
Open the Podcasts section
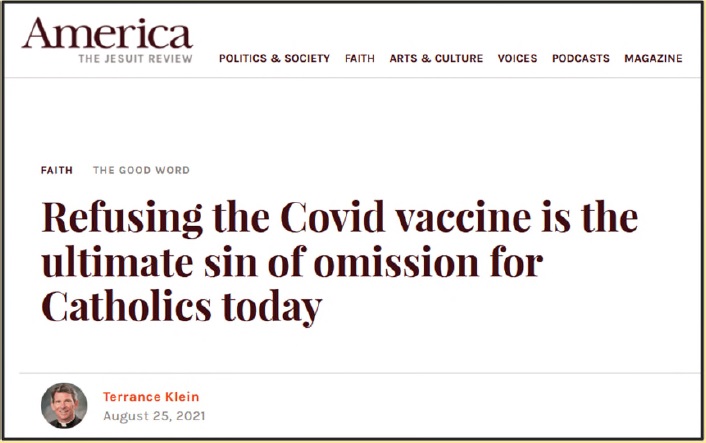tap(581, 59)
